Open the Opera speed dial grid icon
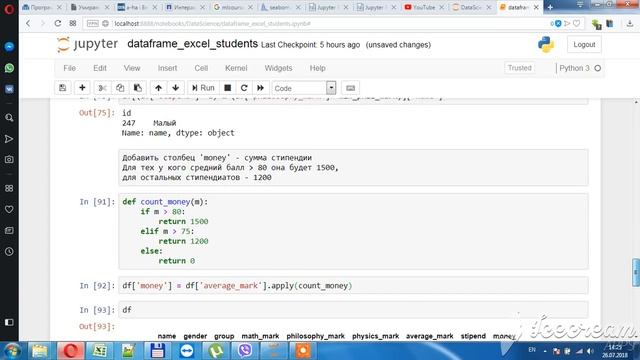640x360 pixels. pyautogui.click(x=73, y=24)
